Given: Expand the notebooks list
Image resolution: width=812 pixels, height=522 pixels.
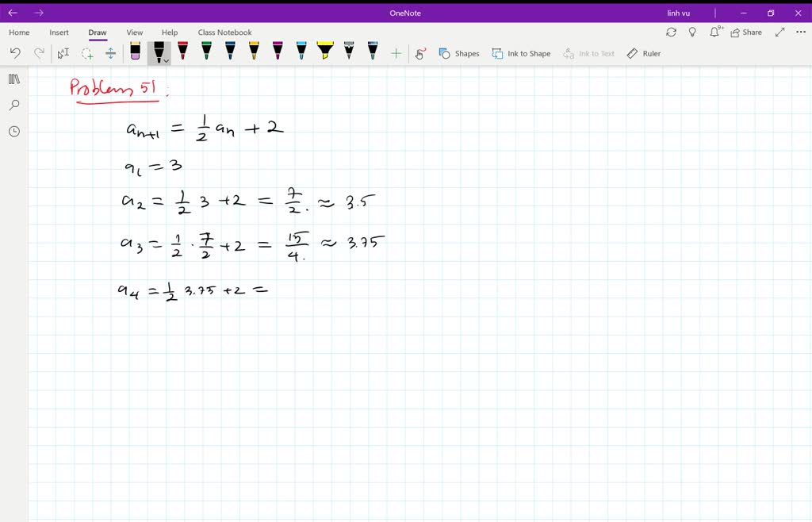Looking at the screenshot, I should (13, 79).
